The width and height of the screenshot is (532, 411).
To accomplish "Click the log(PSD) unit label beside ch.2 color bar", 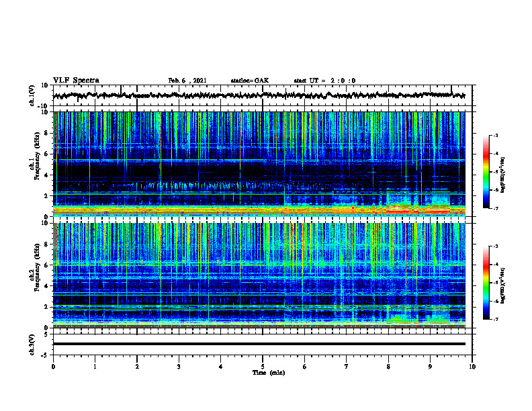I will coord(503,285).
